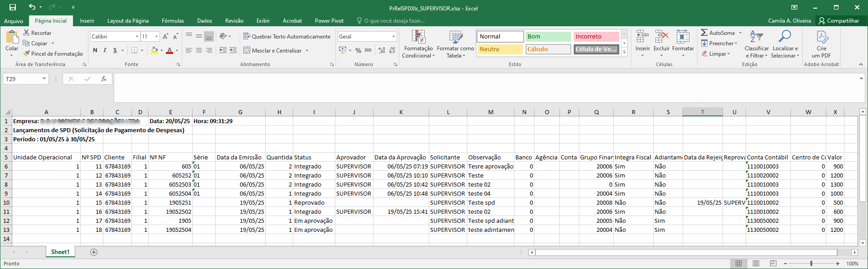Apply thousands separator format
Screen dimensions: 868x269
pyautogui.click(x=368, y=50)
